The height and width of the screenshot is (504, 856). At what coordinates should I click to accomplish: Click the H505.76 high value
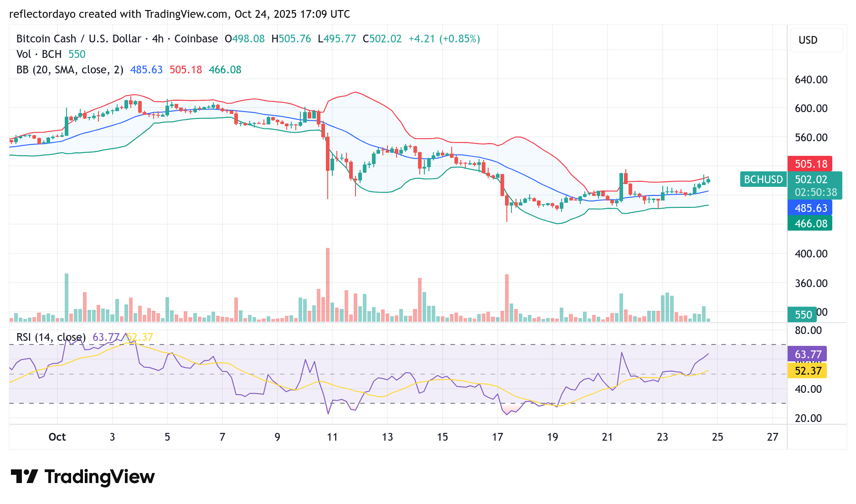click(x=291, y=39)
